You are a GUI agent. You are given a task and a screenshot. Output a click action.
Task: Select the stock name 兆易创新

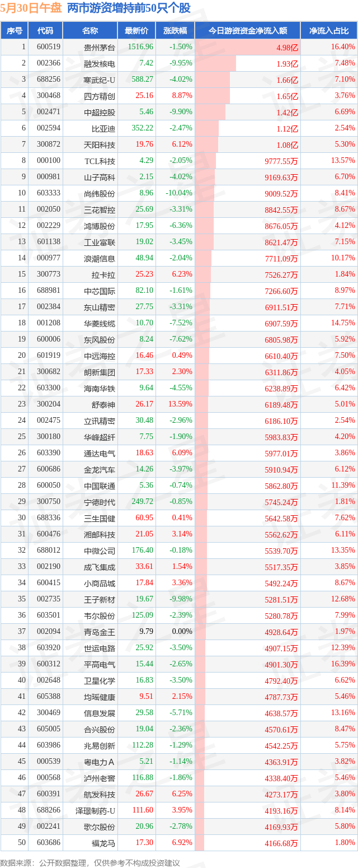[100, 746]
